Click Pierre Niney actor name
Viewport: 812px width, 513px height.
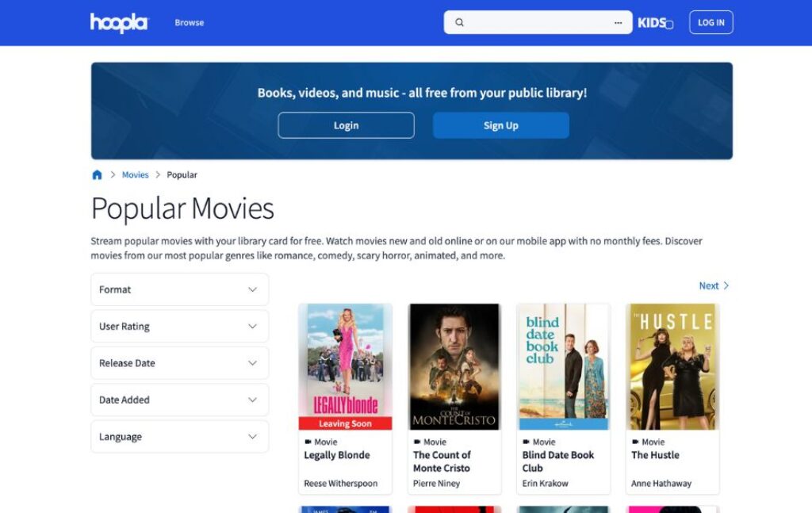coord(436,484)
